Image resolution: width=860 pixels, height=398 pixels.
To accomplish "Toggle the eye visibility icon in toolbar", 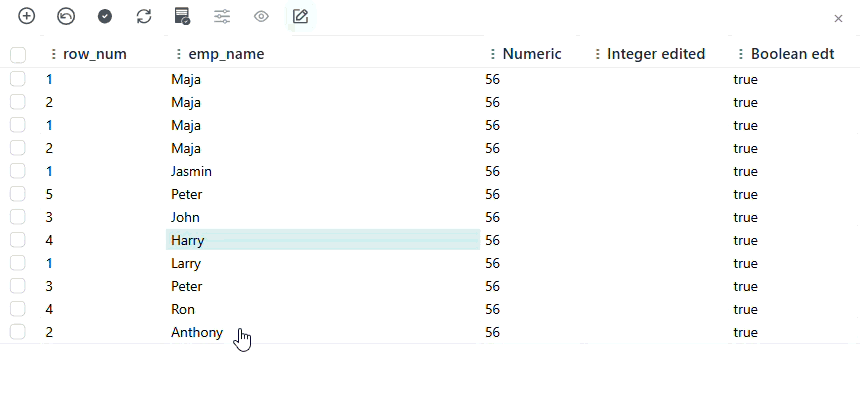I will tap(261, 16).
